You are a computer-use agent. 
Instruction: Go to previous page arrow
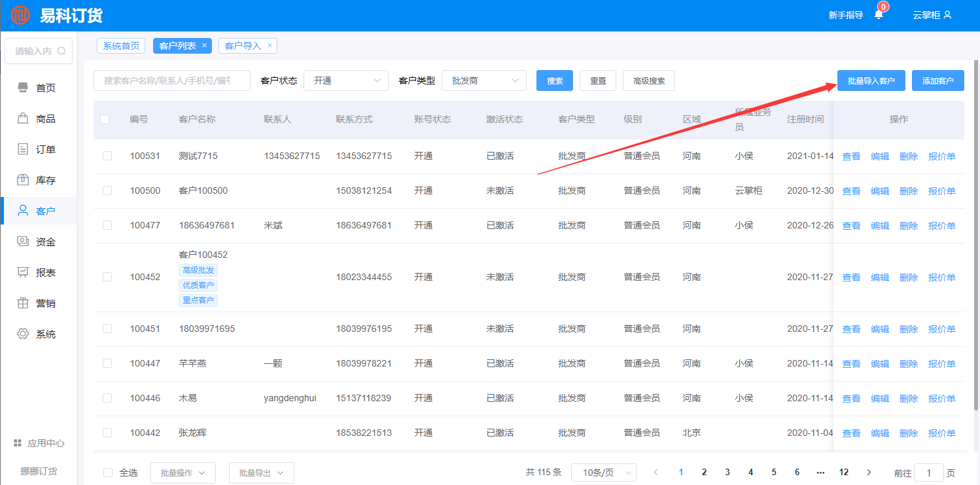click(656, 472)
